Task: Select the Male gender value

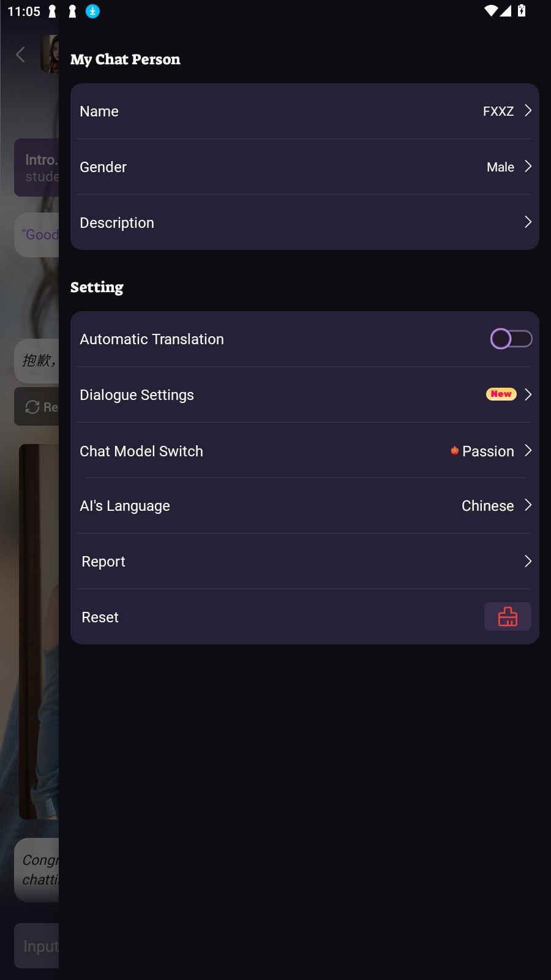Action: (x=500, y=167)
